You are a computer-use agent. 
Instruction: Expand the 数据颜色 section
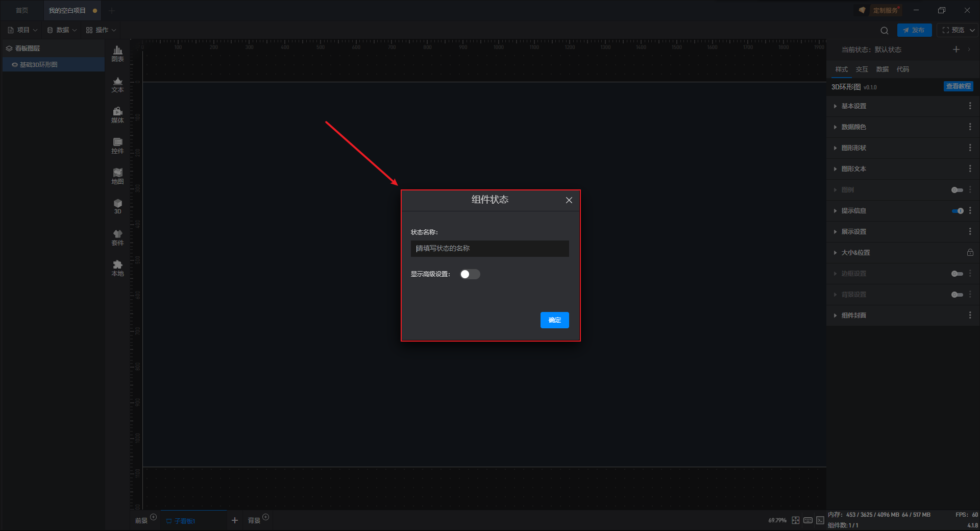point(835,127)
